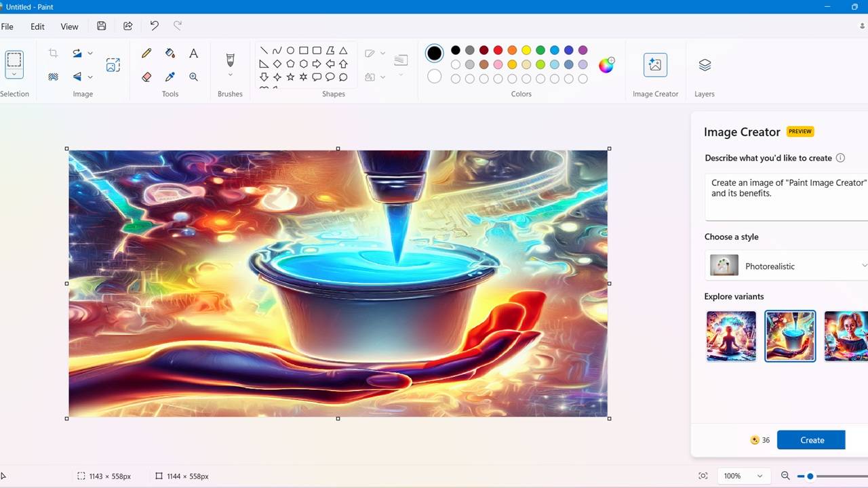
Task: Select the Text tool
Action: [x=193, y=53]
